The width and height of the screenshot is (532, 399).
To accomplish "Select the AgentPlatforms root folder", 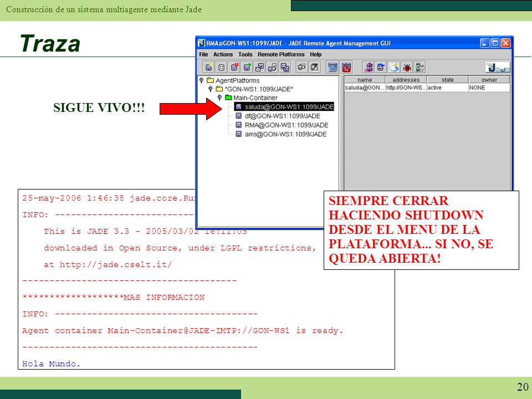I will (x=233, y=80).
